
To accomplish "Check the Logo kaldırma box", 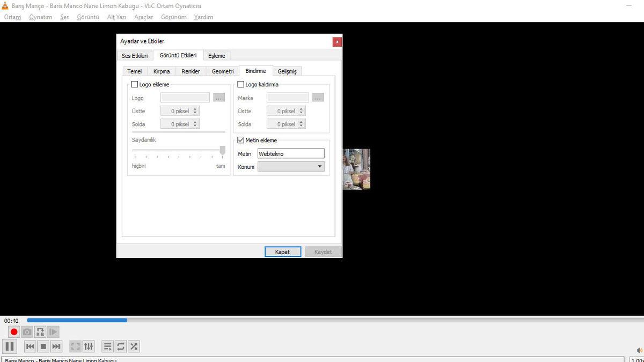I will click(x=240, y=84).
